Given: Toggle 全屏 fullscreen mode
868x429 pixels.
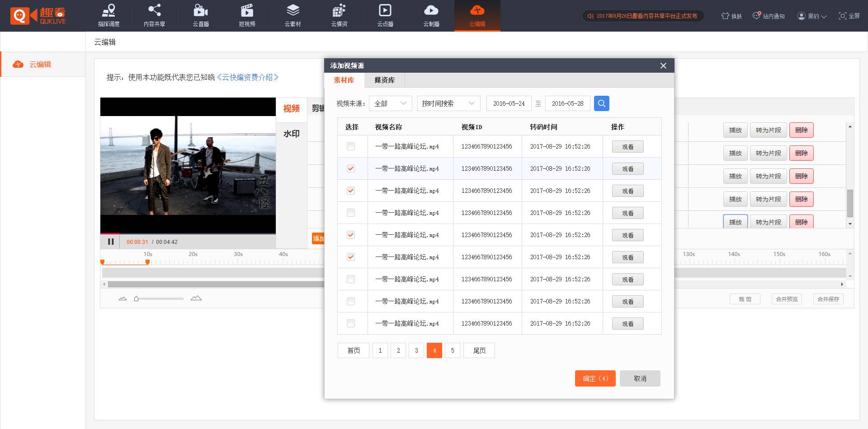Looking at the screenshot, I should (849, 16).
